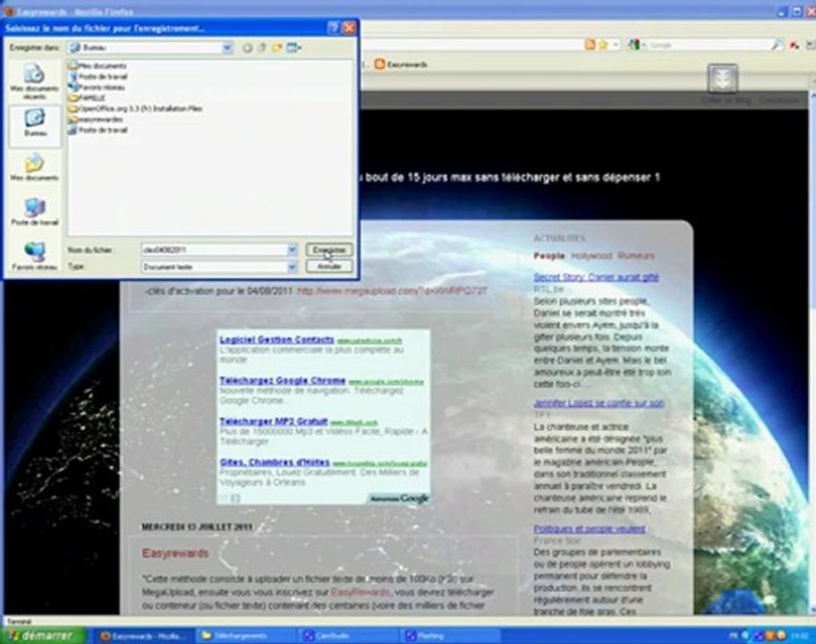This screenshot has width=816, height=644.
Task: Select 'Favoris réseau' in the file list
Action: coord(98,88)
